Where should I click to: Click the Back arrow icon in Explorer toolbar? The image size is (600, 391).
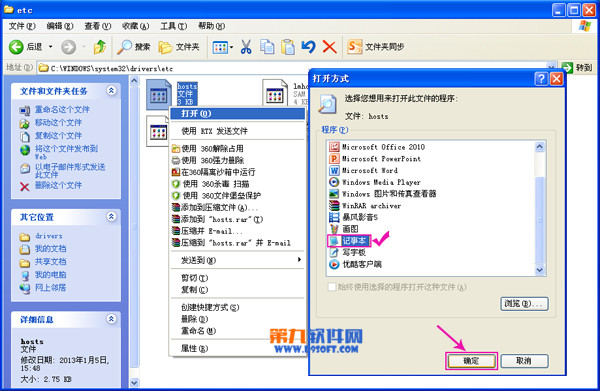pos(16,47)
